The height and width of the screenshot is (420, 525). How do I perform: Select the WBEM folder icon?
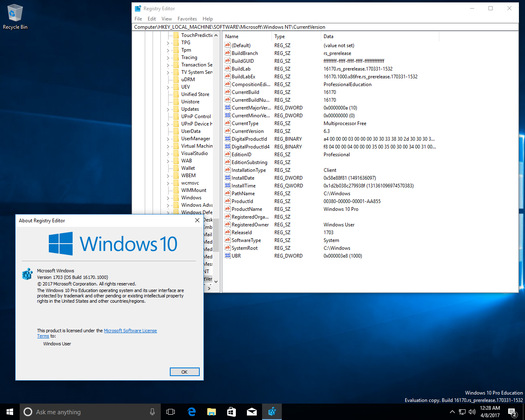point(176,176)
